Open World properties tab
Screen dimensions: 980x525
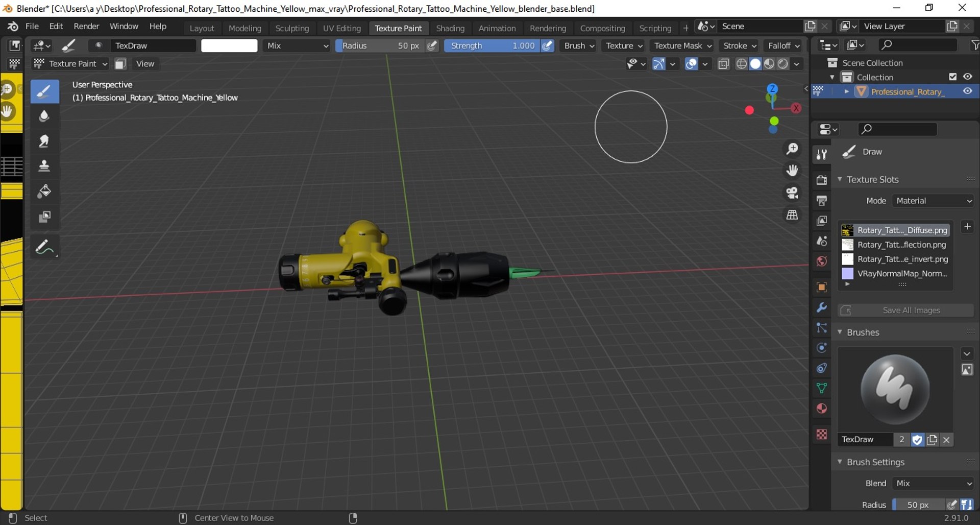821,261
